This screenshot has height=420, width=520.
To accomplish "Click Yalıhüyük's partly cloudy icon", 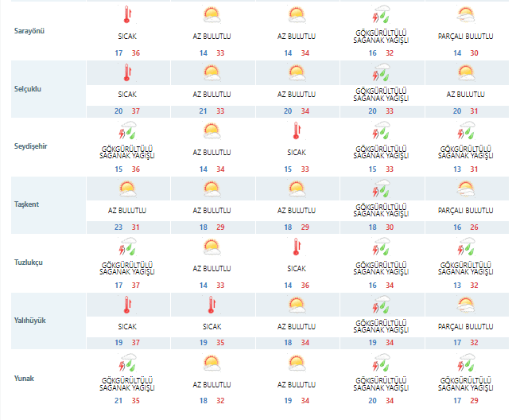I will [x=466, y=305].
